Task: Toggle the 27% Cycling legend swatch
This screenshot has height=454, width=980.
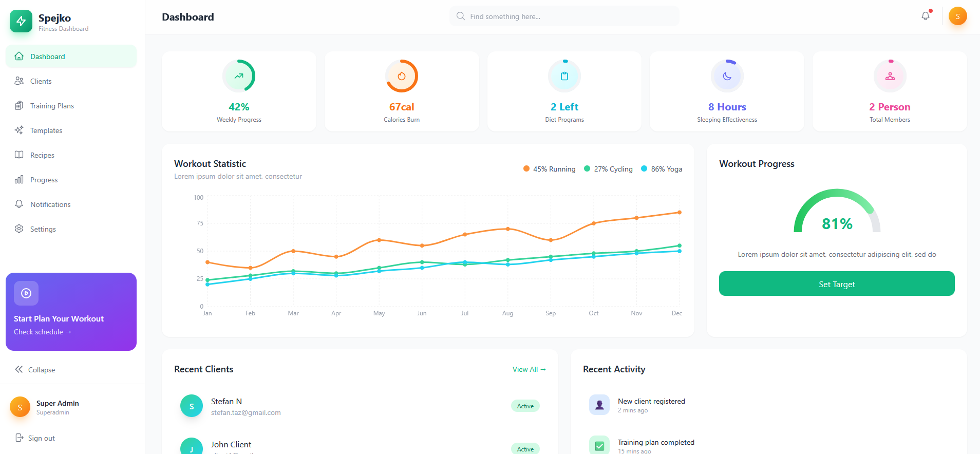Action: coord(587,168)
